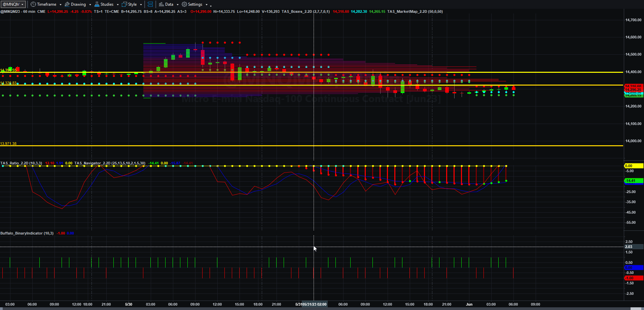Screen dimensions: 644x310
Task: Click the toolbar overflow arrow after Settings
Action: 211,5
